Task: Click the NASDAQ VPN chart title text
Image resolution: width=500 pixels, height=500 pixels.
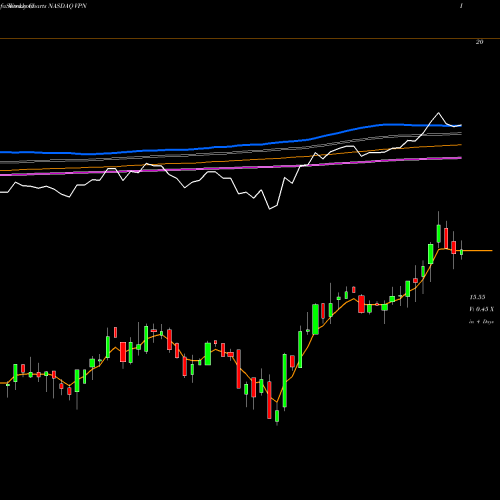Action: 68,6
